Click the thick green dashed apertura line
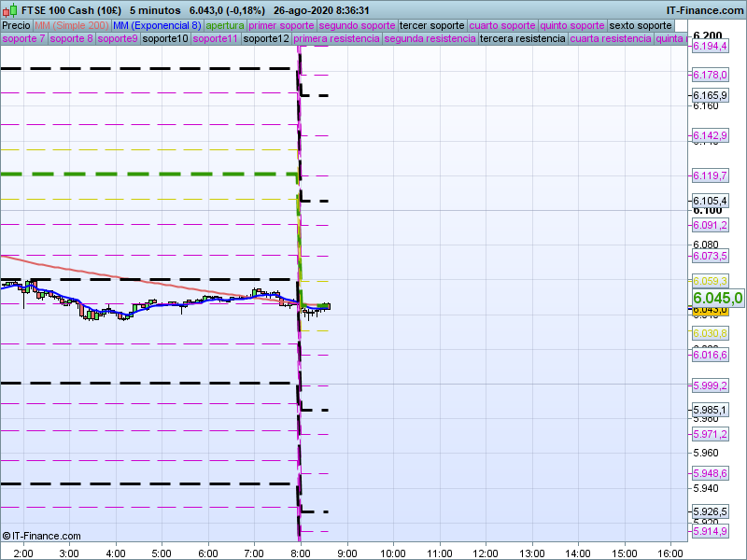The height and width of the screenshot is (560, 747). (x=140, y=174)
